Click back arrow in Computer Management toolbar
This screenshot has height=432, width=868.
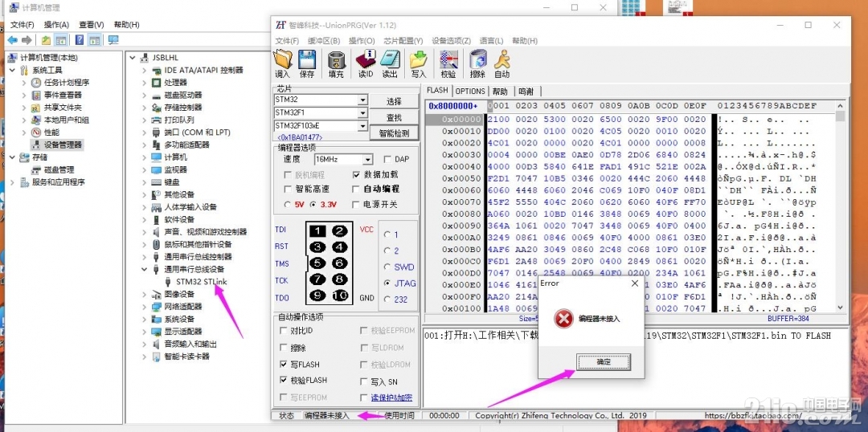(x=12, y=40)
